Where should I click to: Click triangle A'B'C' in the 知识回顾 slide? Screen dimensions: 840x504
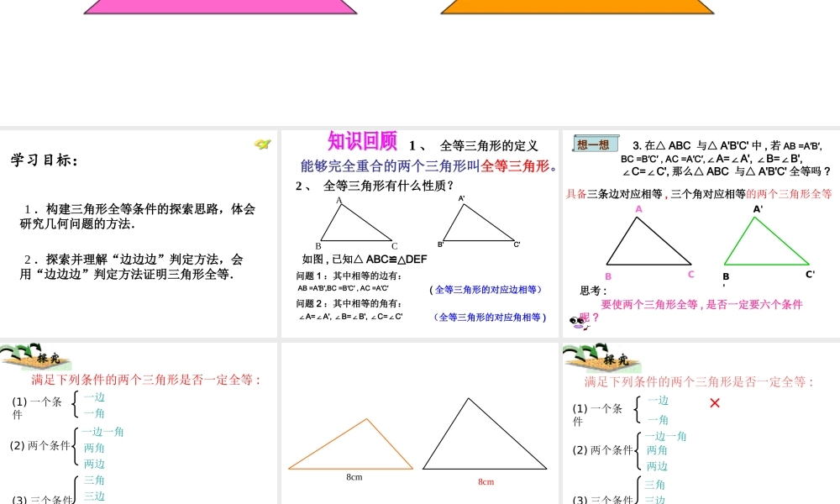(x=479, y=223)
